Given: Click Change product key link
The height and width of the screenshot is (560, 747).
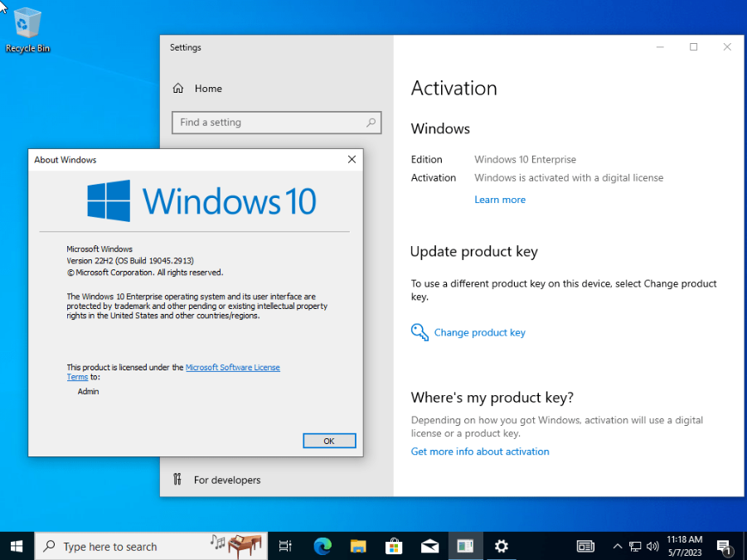Looking at the screenshot, I should pos(480,332).
